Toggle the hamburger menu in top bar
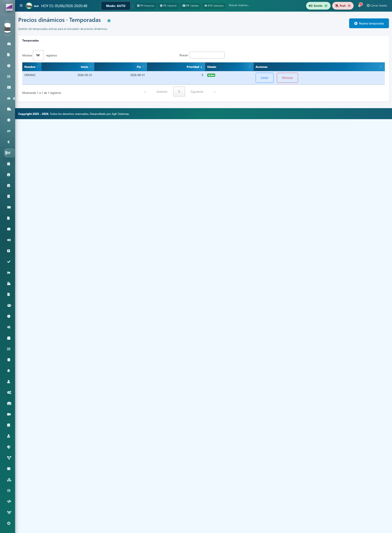The width and height of the screenshot is (392, 533). pos(21,6)
